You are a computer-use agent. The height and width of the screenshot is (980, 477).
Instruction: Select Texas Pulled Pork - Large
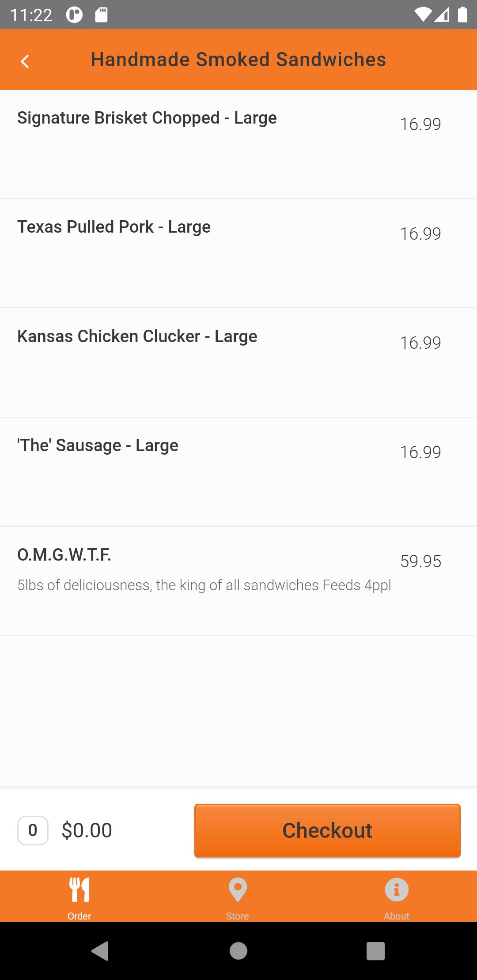point(114,227)
